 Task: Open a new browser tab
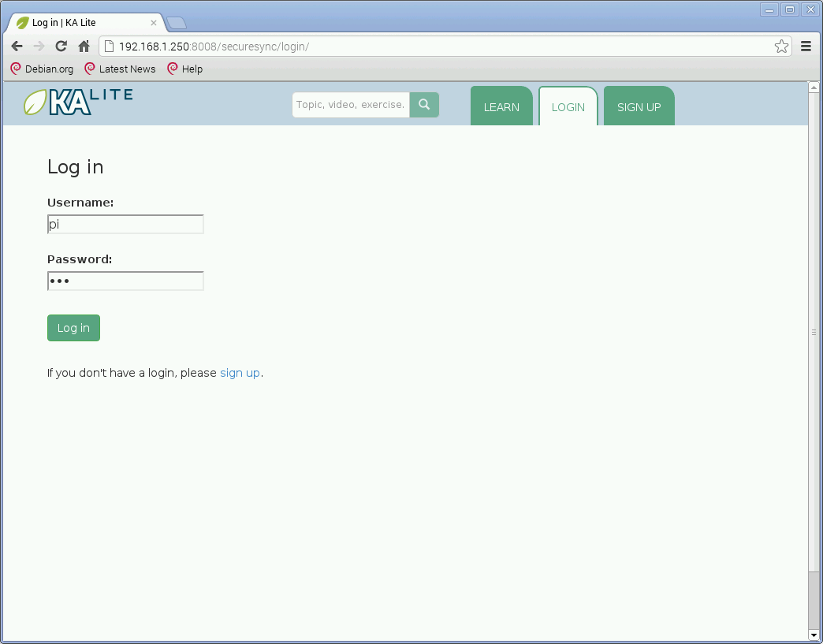click(x=176, y=23)
